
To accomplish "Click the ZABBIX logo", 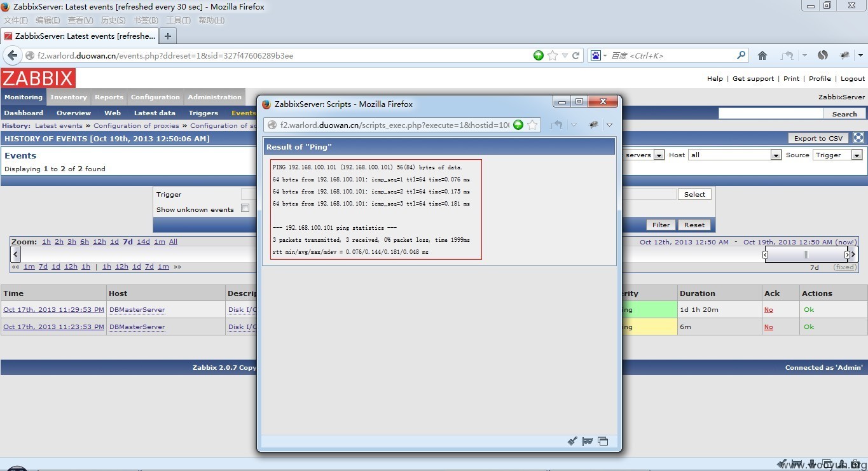I will pos(38,78).
